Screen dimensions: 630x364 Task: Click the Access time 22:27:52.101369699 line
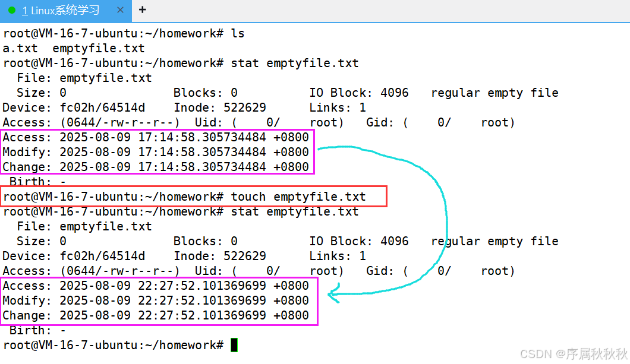click(x=156, y=286)
